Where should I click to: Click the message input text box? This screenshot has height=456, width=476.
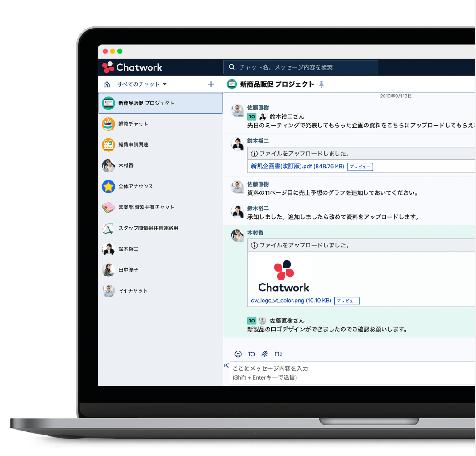tap(352, 373)
